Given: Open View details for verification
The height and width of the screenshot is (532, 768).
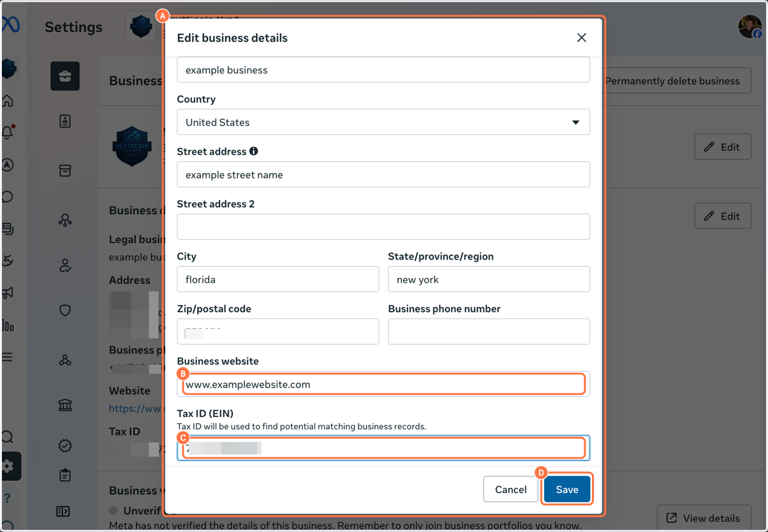Looking at the screenshot, I should (x=703, y=518).
